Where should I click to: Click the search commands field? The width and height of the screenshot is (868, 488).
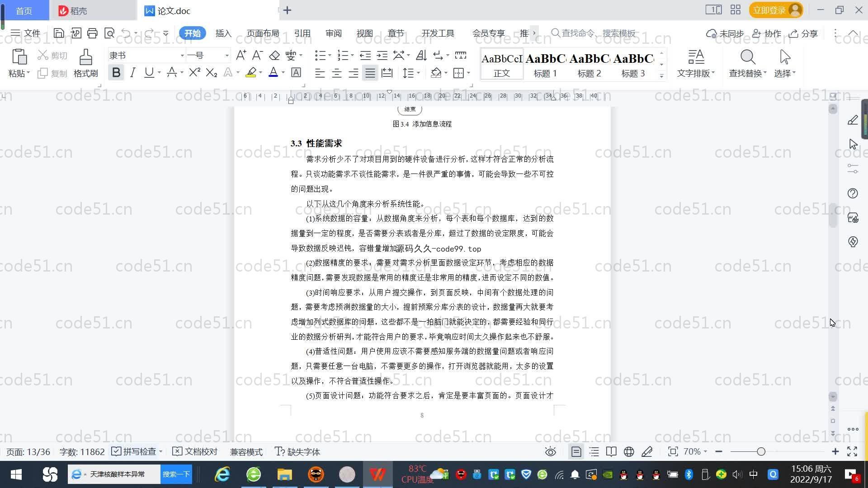pos(593,33)
